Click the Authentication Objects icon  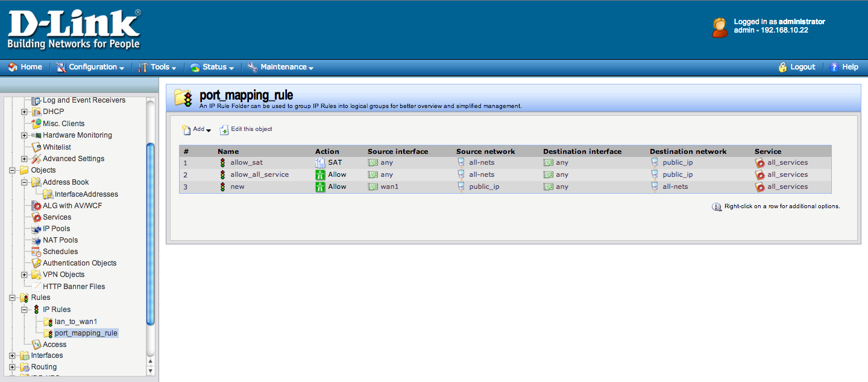pos(36,263)
